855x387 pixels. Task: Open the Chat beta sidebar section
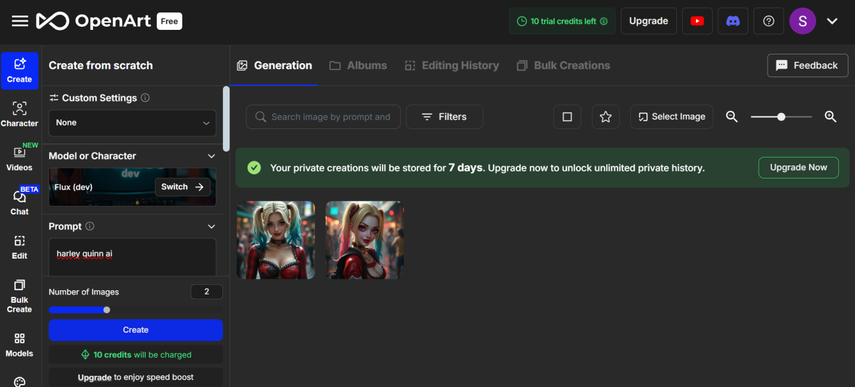20,203
